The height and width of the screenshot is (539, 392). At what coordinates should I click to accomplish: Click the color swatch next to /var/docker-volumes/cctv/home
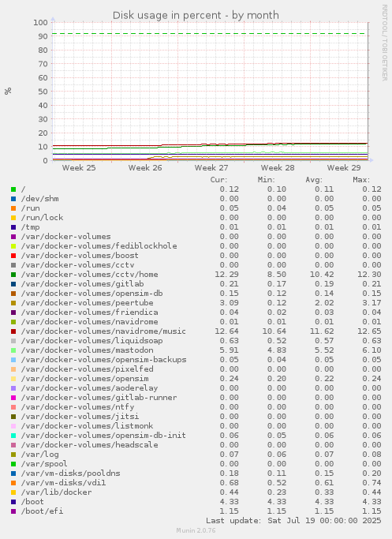(13, 275)
